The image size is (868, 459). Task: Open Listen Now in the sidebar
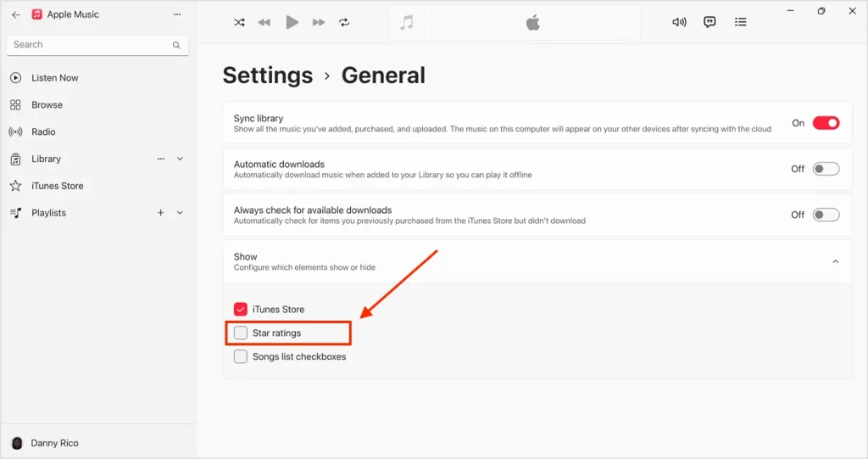coord(55,78)
